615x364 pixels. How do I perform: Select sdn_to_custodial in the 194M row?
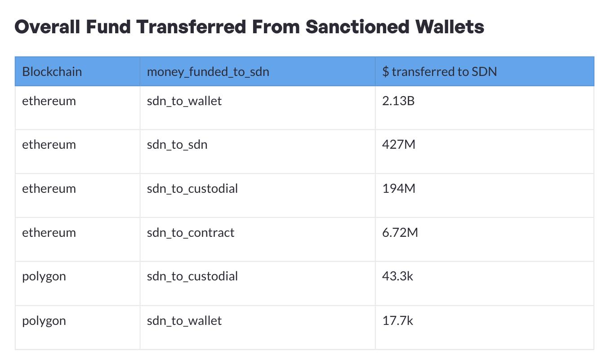tap(192, 189)
